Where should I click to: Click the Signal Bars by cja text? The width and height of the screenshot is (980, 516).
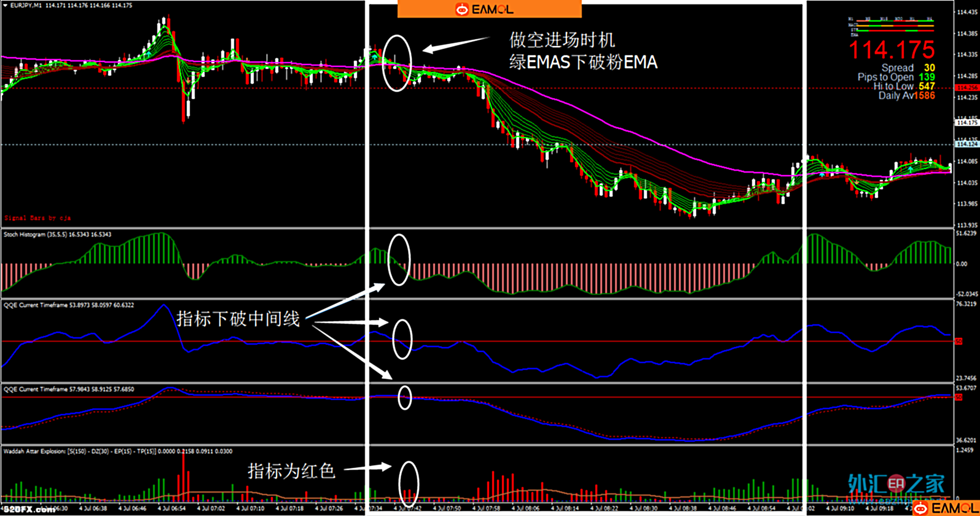click(x=37, y=218)
